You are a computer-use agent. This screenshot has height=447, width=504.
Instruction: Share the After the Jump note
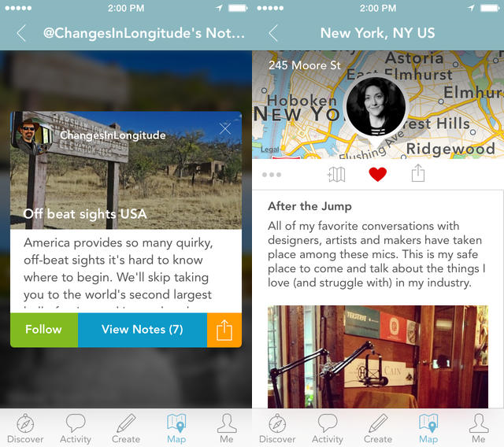418,173
